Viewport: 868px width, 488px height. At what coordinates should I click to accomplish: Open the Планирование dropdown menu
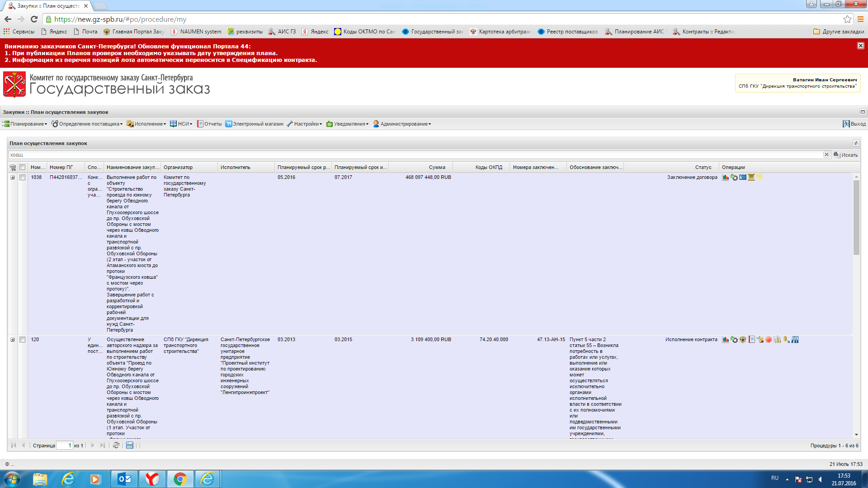(26, 124)
